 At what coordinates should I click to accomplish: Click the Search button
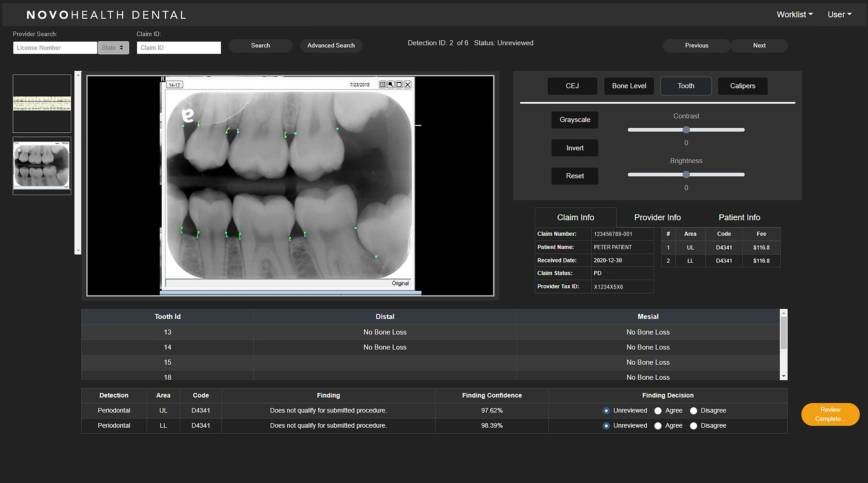click(x=260, y=46)
